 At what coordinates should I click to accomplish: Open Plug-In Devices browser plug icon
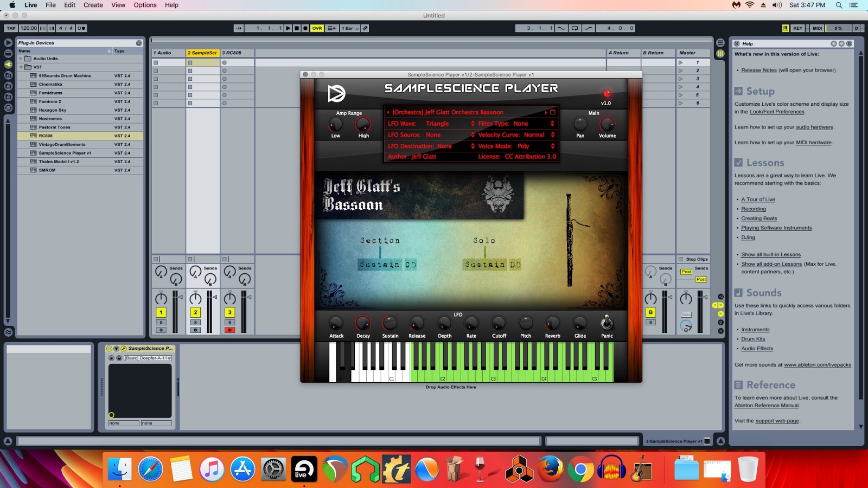coord(8,64)
